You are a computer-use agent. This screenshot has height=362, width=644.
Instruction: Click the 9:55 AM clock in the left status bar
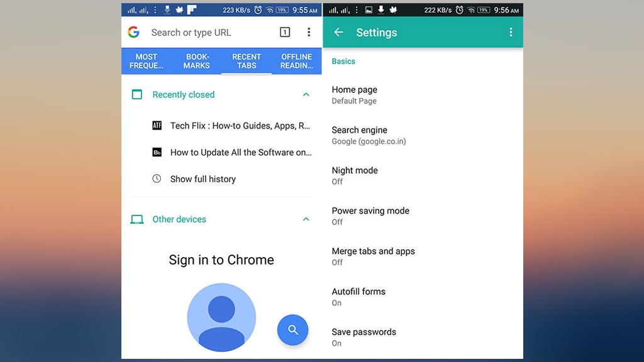click(305, 10)
